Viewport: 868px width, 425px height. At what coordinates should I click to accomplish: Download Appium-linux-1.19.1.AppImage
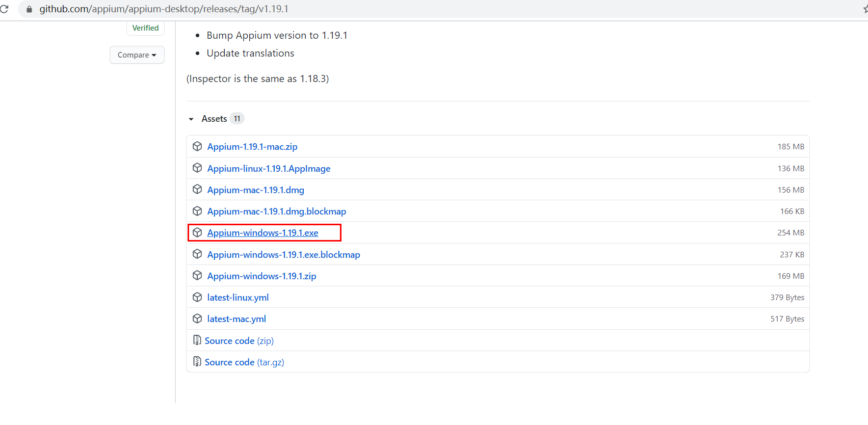point(269,169)
